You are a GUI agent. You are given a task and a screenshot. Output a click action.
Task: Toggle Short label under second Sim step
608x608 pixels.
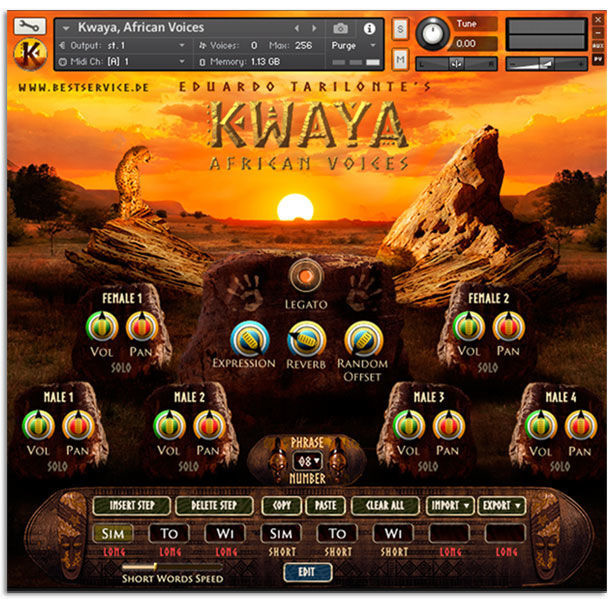tap(282, 552)
